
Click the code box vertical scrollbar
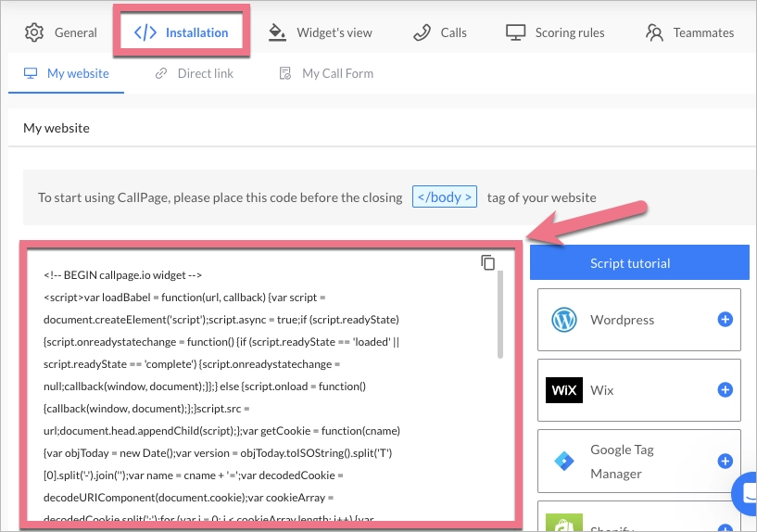pos(500,314)
